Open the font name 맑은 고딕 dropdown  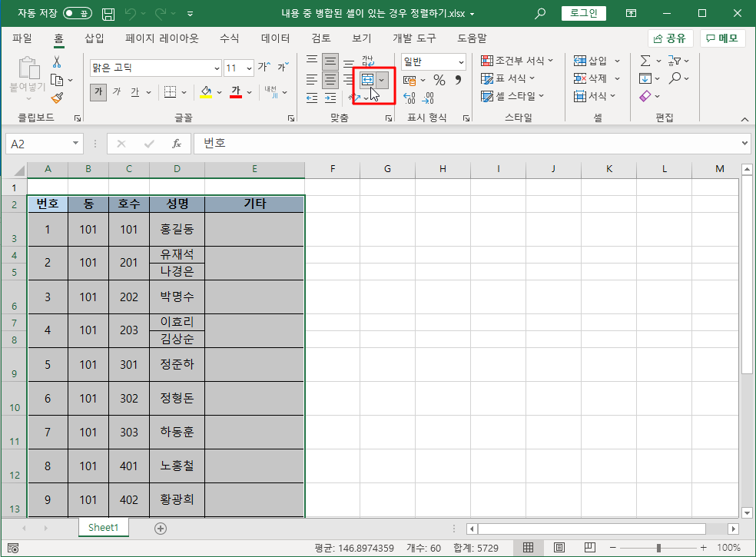[217, 68]
